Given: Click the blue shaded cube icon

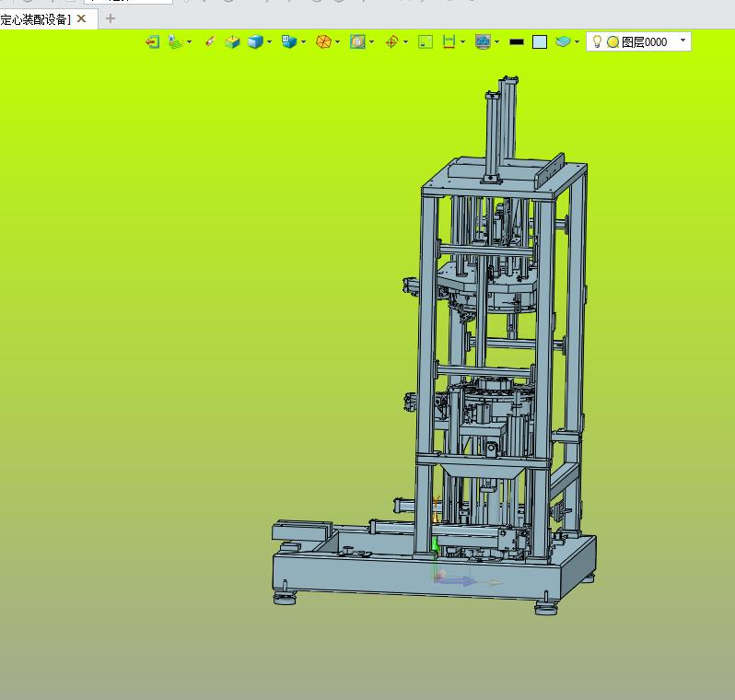Looking at the screenshot, I should point(255,41).
